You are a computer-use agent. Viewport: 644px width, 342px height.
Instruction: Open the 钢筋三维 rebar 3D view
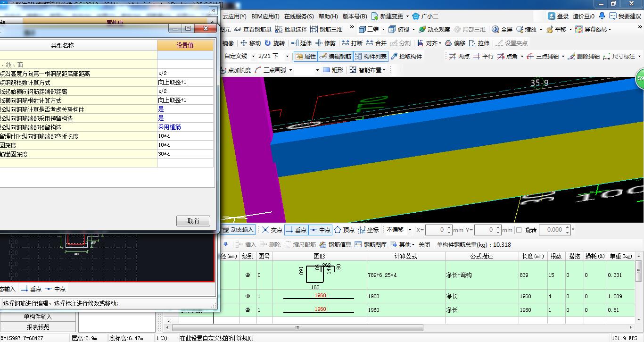(326, 29)
